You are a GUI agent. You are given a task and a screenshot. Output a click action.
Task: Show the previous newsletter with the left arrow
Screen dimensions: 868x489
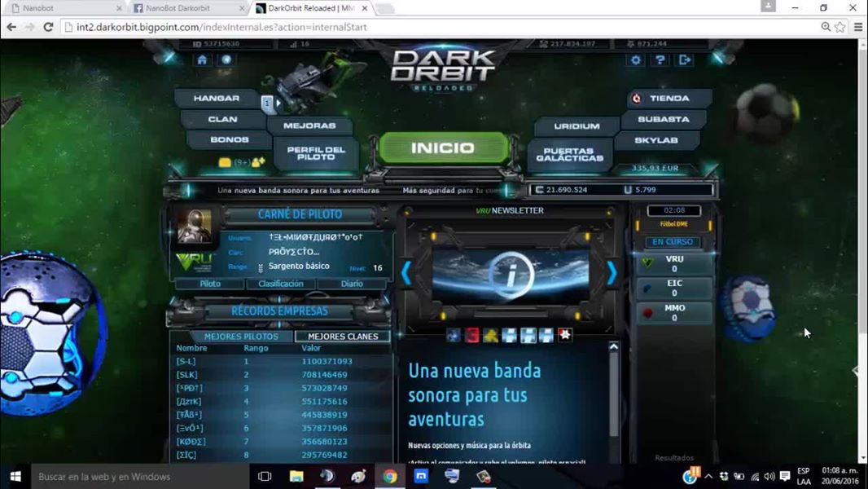(x=406, y=272)
